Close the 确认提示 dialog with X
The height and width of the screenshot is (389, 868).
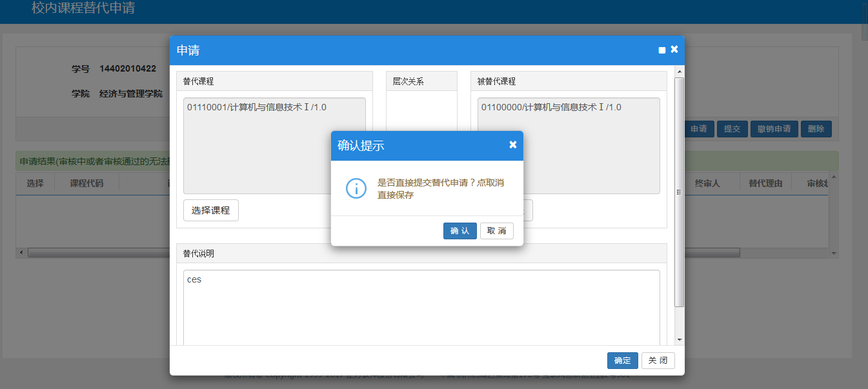pos(512,145)
